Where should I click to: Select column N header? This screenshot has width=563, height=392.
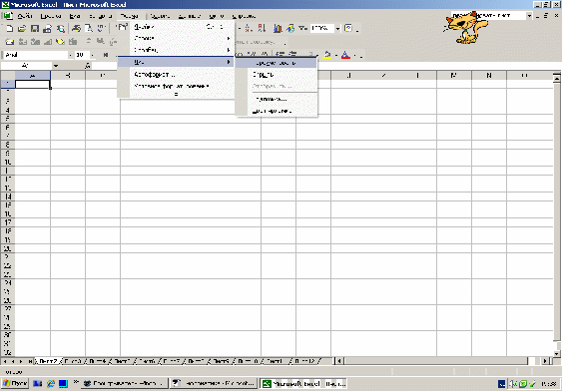click(489, 76)
